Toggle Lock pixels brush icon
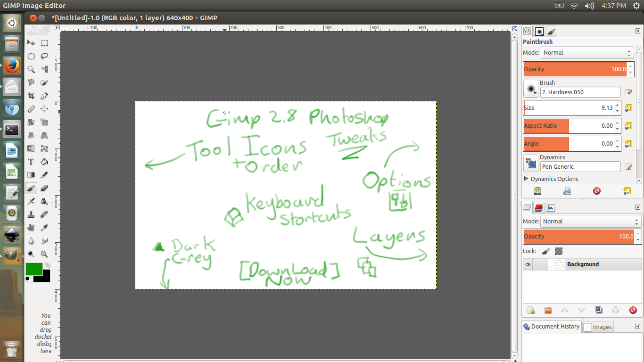 coord(545,251)
